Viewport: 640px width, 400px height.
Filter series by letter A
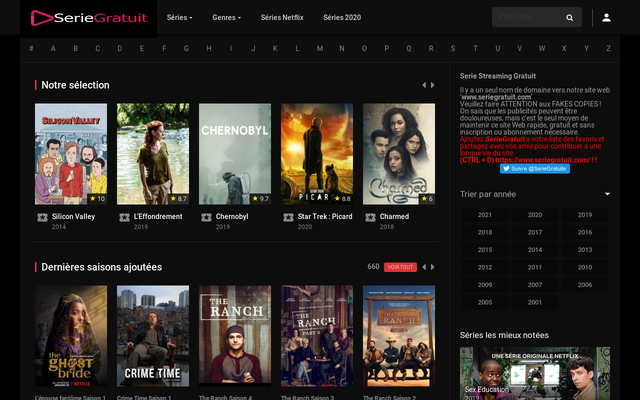(53, 49)
